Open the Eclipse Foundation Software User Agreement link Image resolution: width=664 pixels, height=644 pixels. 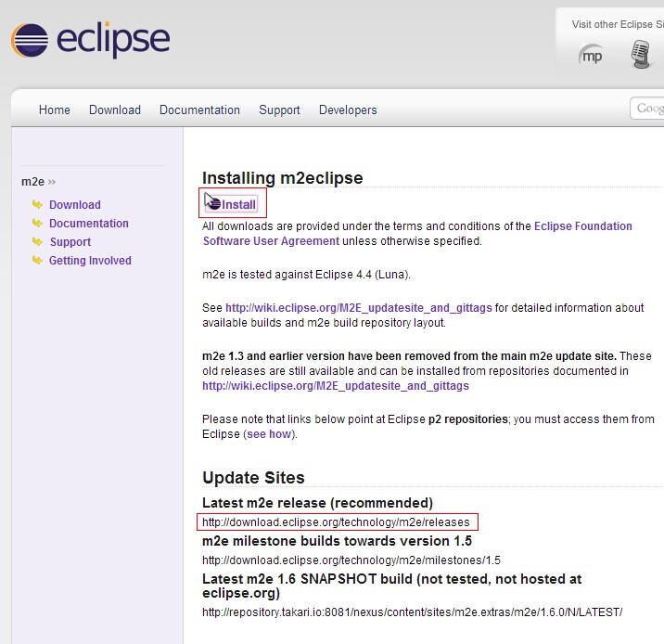pyautogui.click(x=417, y=234)
